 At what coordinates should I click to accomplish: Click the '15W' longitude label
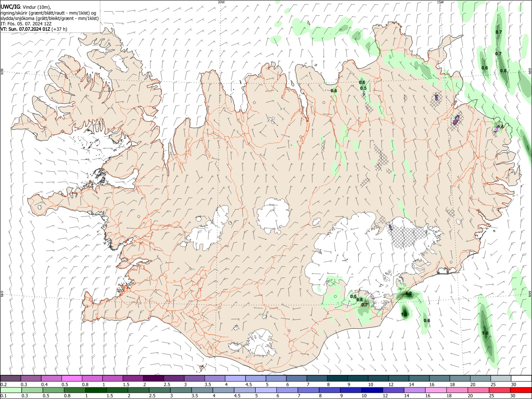pos(440,2)
